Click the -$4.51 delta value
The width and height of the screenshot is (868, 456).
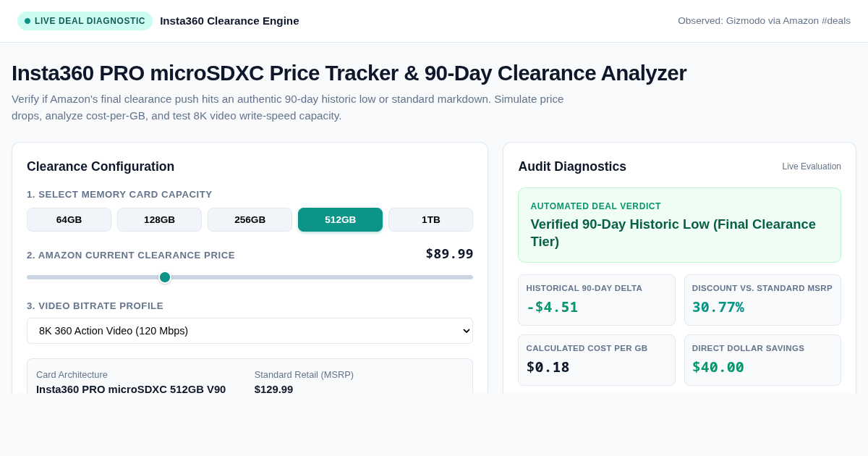(552, 307)
